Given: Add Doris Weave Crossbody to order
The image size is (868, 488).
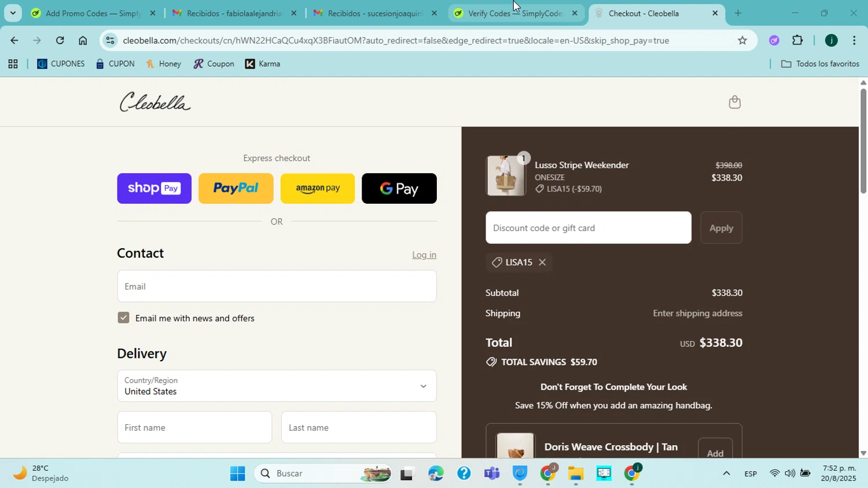Looking at the screenshot, I should (715, 452).
